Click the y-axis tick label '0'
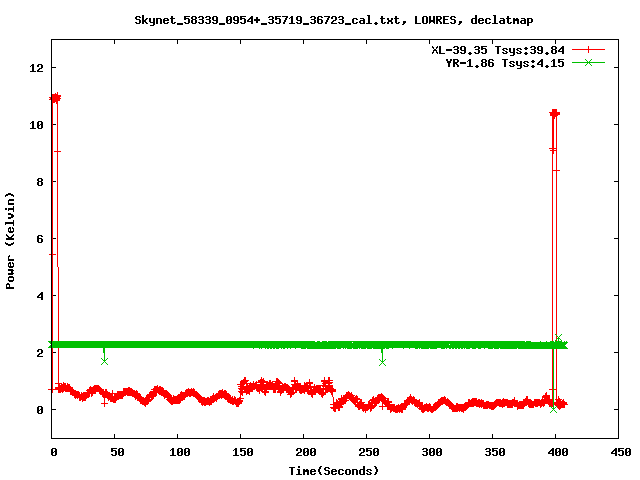Viewport: 640px width, 480px height. 40,410
